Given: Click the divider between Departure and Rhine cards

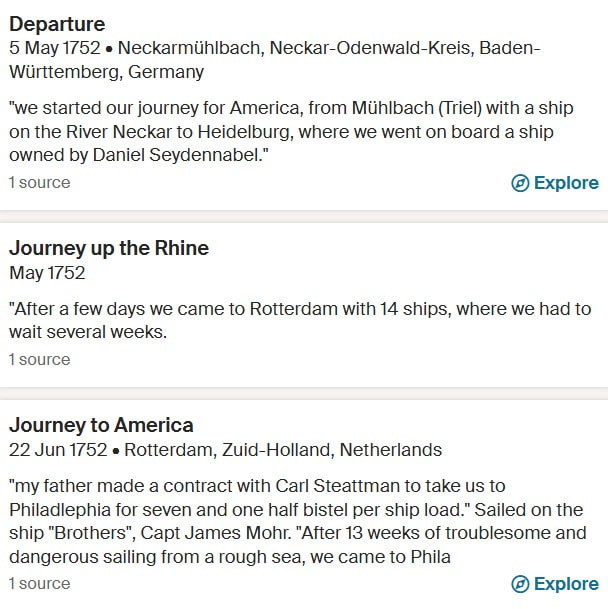Looking at the screenshot, I should click(x=304, y=216).
